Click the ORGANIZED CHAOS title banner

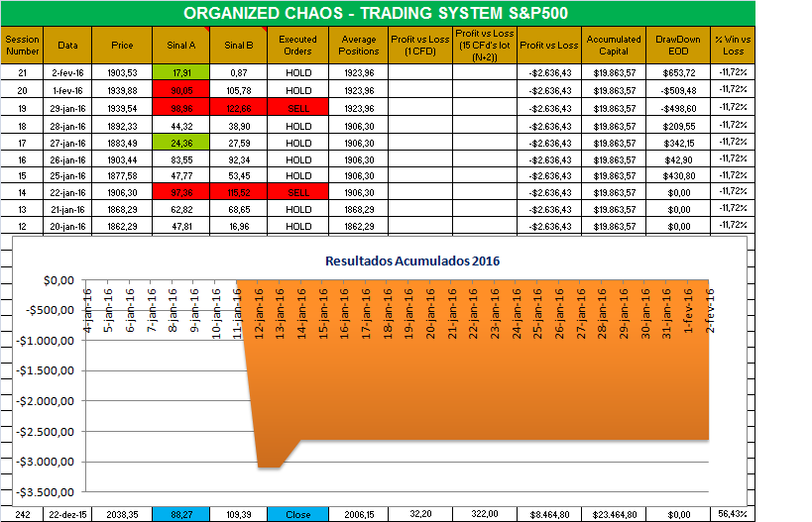pyautogui.click(x=378, y=13)
